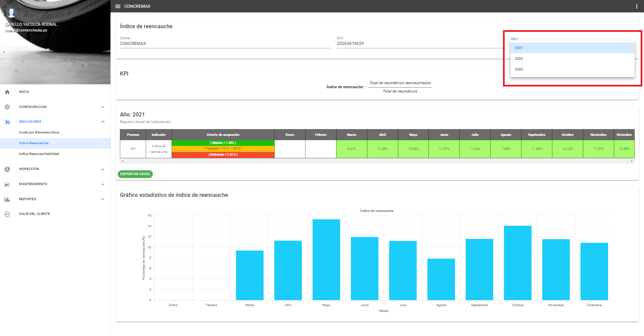This screenshot has width=644, height=336.
Task: Click the Mayo bar in the chart
Action: click(326, 260)
